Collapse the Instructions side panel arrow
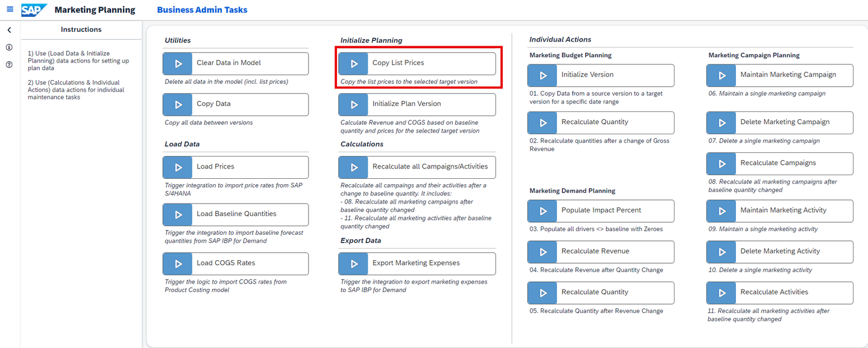This screenshot has height=348, width=868. click(10, 30)
